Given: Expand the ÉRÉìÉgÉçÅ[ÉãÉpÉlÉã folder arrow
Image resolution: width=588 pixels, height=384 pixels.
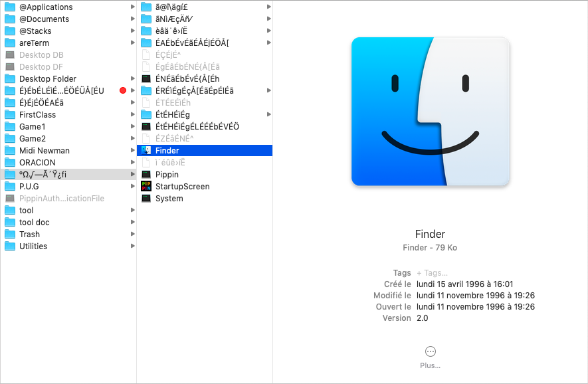Looking at the screenshot, I should (269, 90).
